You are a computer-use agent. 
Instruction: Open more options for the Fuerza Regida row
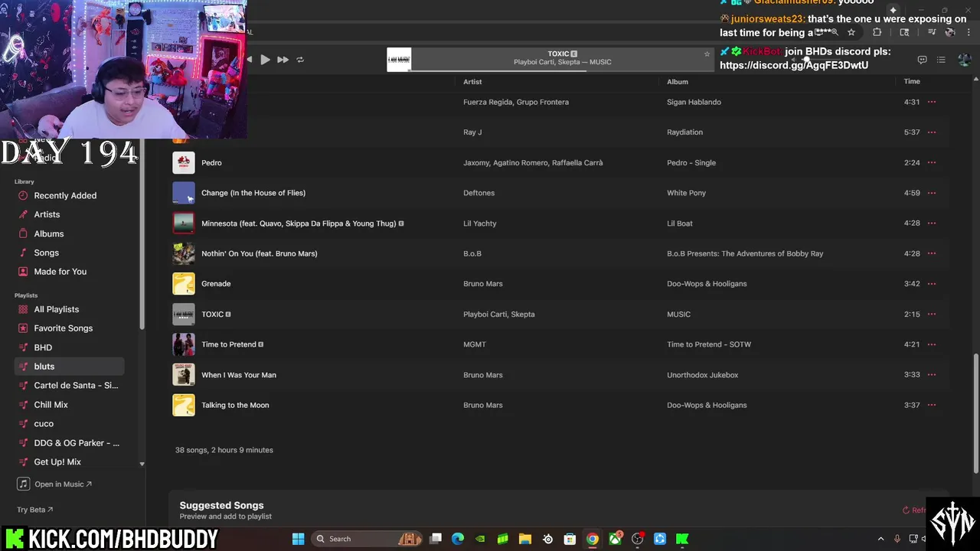point(932,102)
